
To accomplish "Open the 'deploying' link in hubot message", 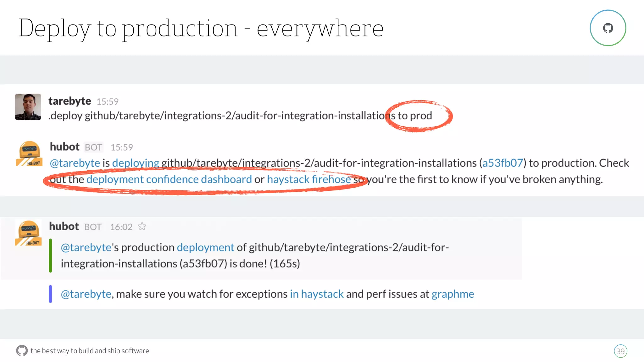I will [136, 163].
